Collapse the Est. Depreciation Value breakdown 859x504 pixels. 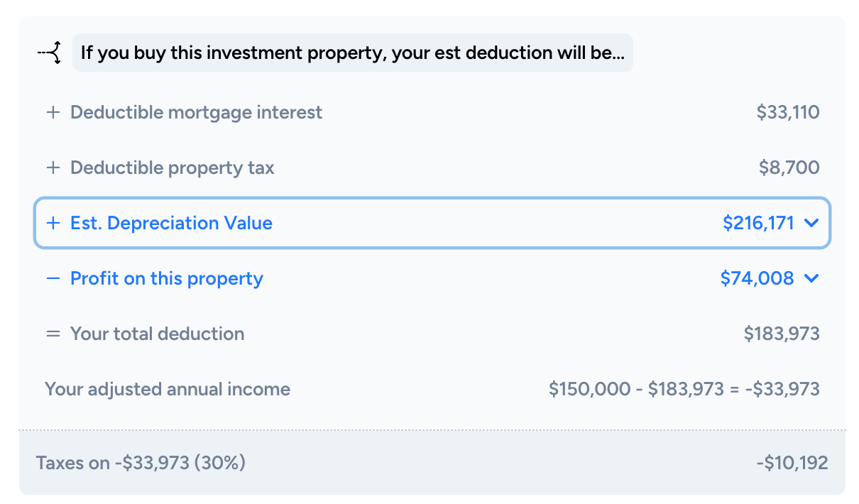(812, 223)
